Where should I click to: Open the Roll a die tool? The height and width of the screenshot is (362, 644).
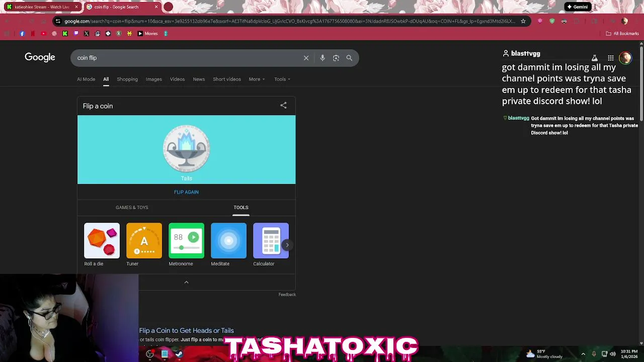click(x=102, y=244)
